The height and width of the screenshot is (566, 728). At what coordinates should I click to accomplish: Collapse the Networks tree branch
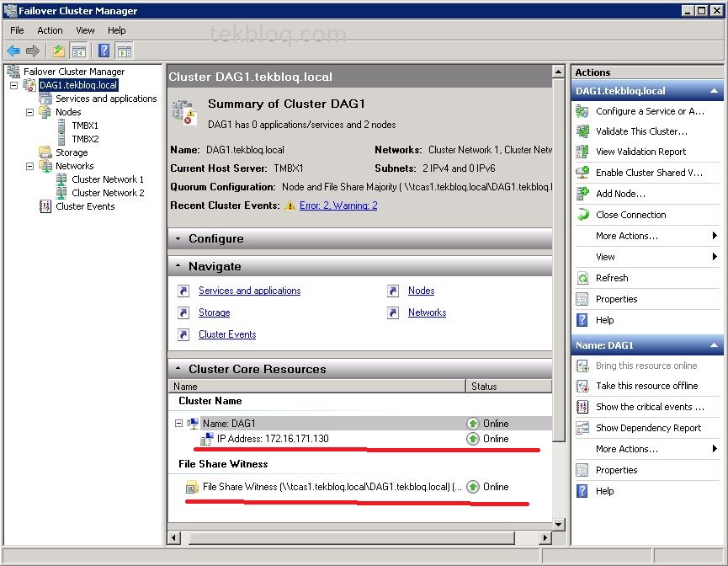coord(29,166)
